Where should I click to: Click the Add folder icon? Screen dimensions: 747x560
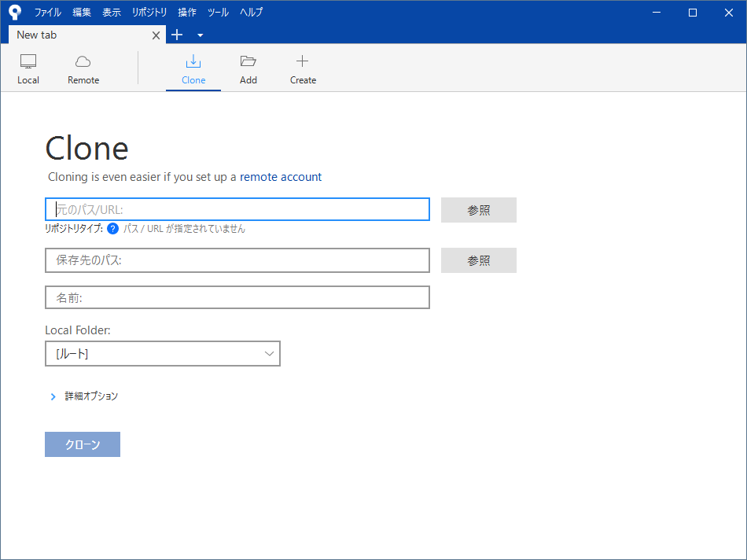[248, 62]
